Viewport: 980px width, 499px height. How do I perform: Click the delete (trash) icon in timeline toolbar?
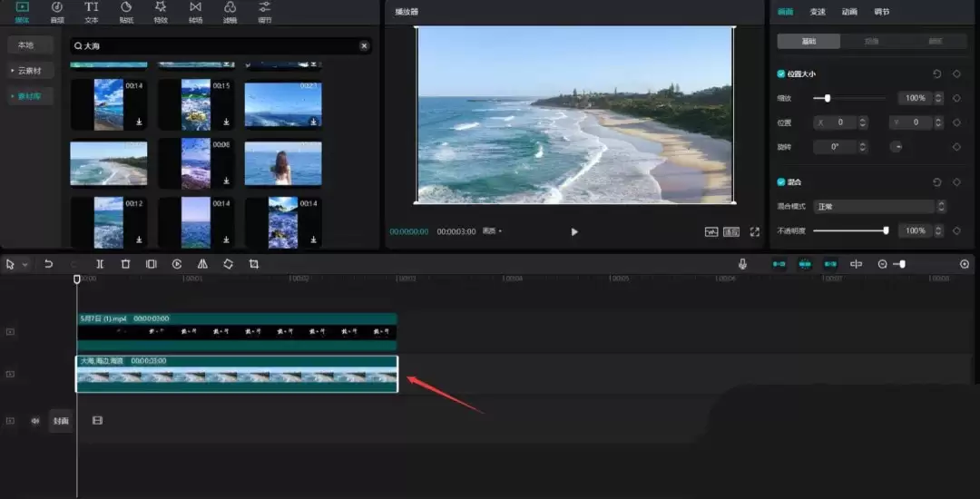[x=125, y=264]
